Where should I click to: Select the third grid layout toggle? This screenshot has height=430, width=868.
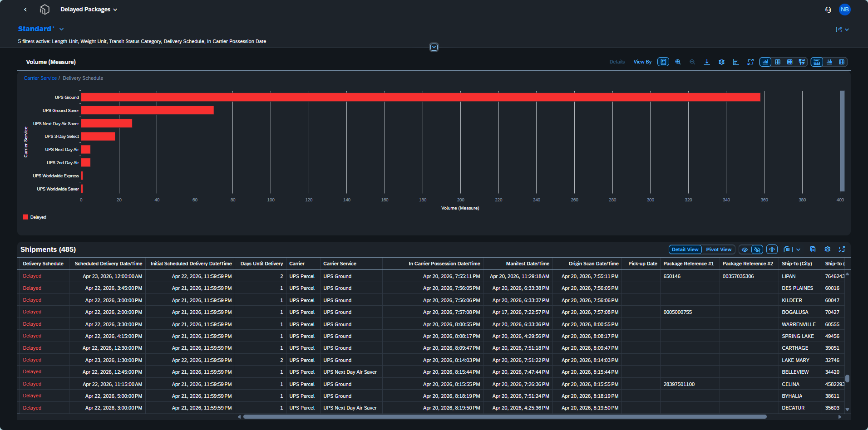click(x=790, y=62)
